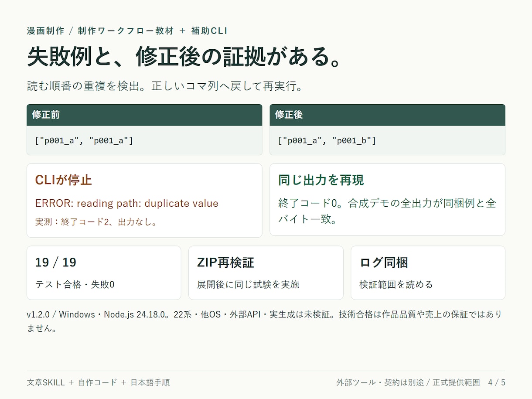Image resolution: width=532 pixels, height=399 pixels.
Task: Click the breadcrumb line starting with 漫画制作
Action: click(x=127, y=31)
